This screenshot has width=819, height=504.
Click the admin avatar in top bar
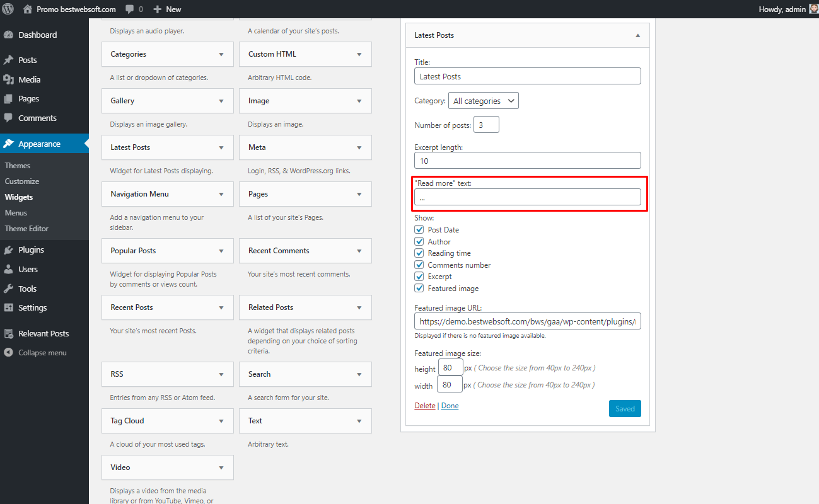(x=813, y=9)
